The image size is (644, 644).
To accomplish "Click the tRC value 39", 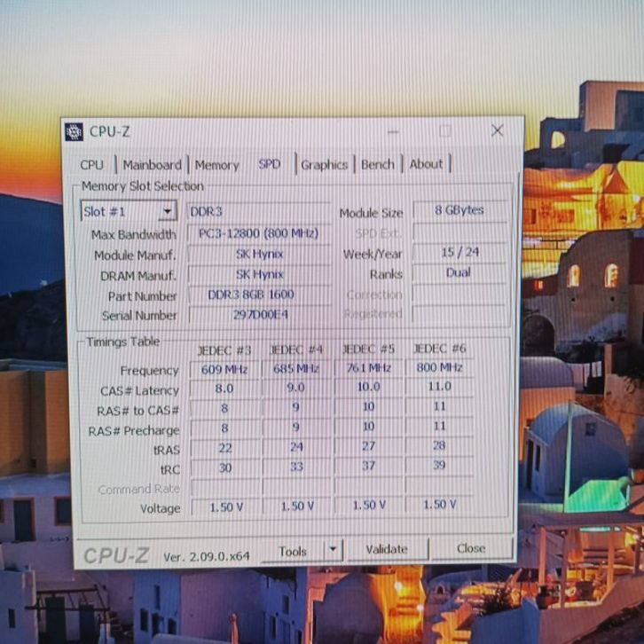I will (x=439, y=465).
